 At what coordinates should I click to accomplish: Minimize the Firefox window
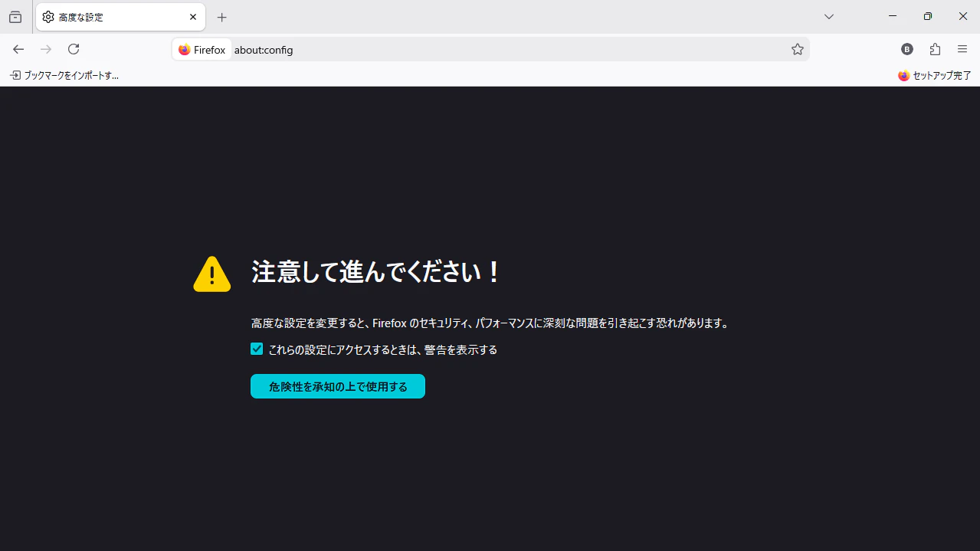point(893,16)
